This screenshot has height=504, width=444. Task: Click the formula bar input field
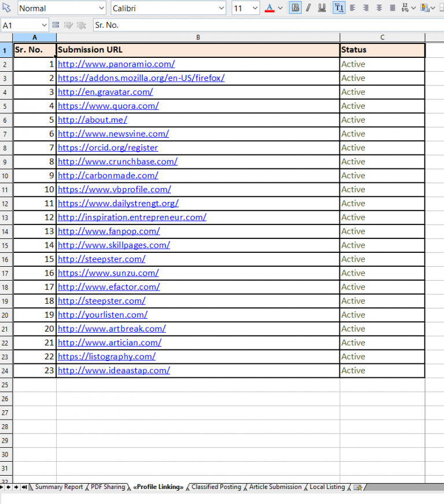click(268, 25)
